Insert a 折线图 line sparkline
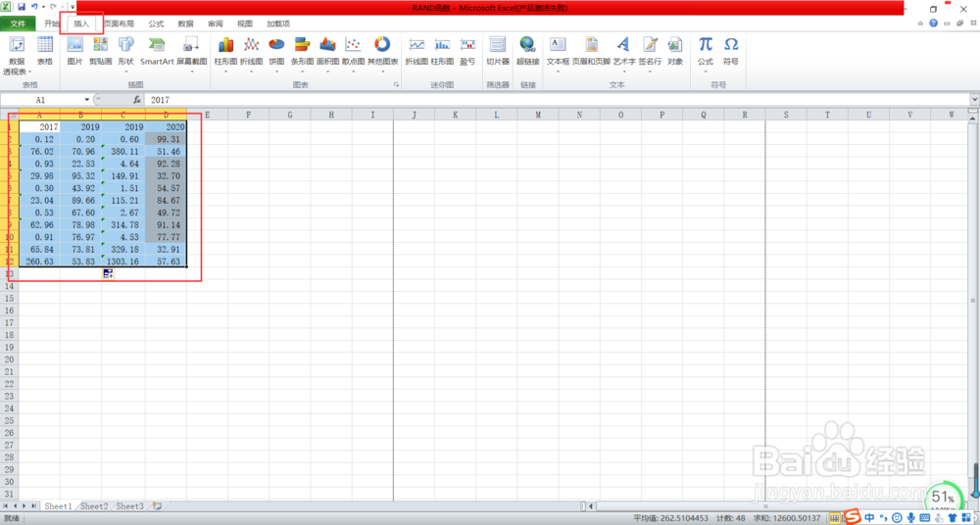The height and width of the screenshot is (525, 980). click(x=416, y=51)
